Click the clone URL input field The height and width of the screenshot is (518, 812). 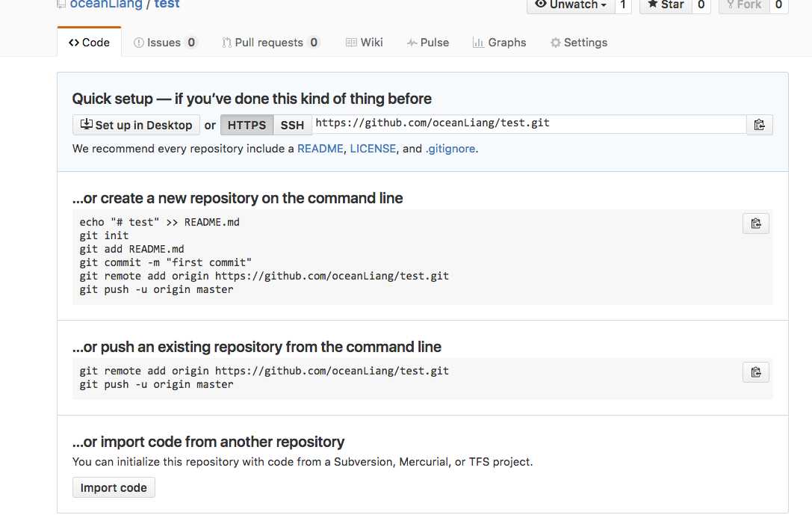tap(529, 124)
